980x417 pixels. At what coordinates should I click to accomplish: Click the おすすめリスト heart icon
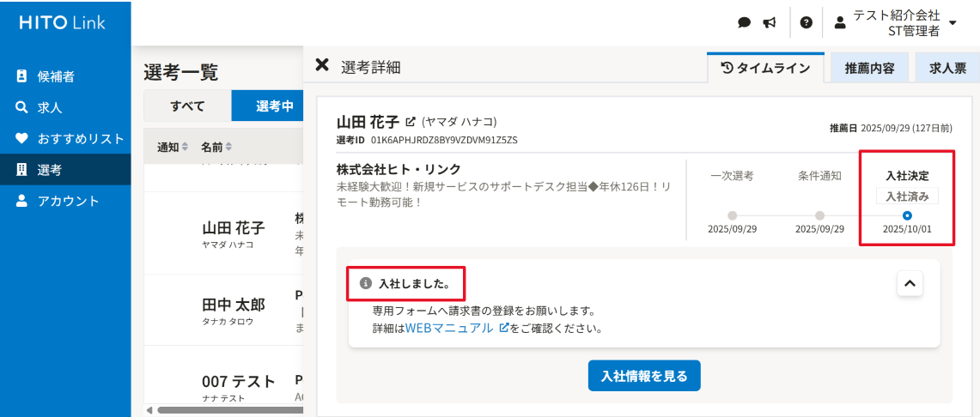22,138
